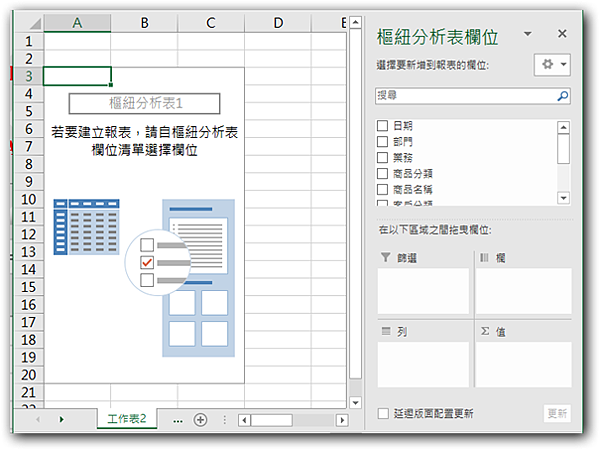Close the 樞紐分析表欄位 pane
This screenshot has height=450, width=600.
pyautogui.click(x=562, y=34)
